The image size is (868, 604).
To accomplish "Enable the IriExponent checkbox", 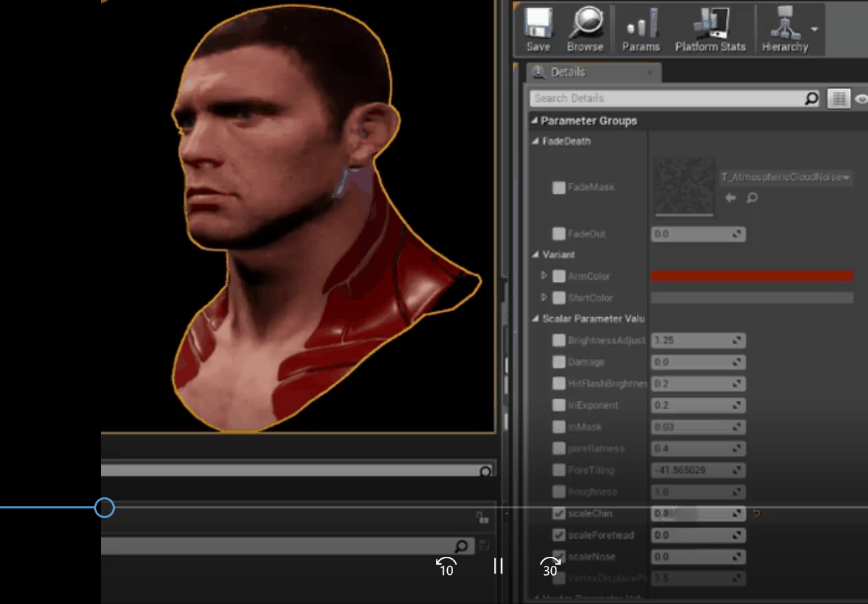I will [559, 405].
